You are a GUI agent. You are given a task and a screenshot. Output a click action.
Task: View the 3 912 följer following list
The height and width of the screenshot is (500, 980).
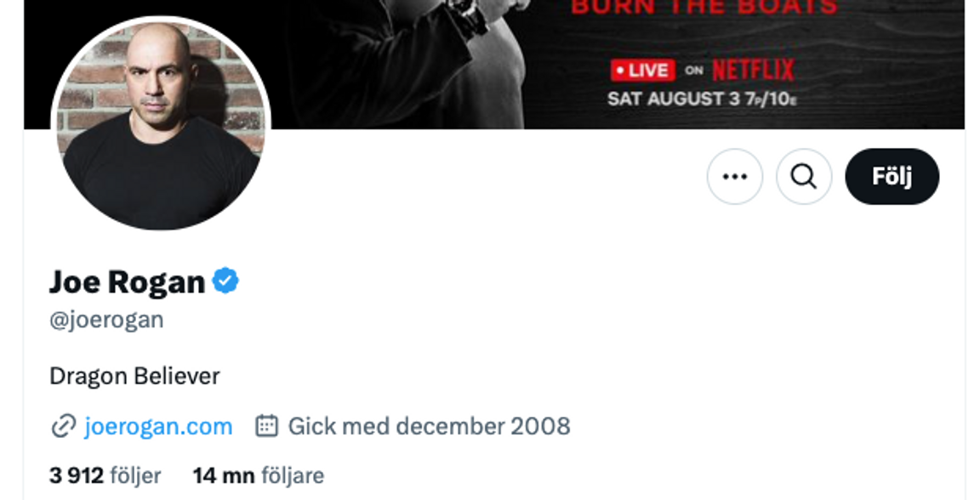coord(105,475)
